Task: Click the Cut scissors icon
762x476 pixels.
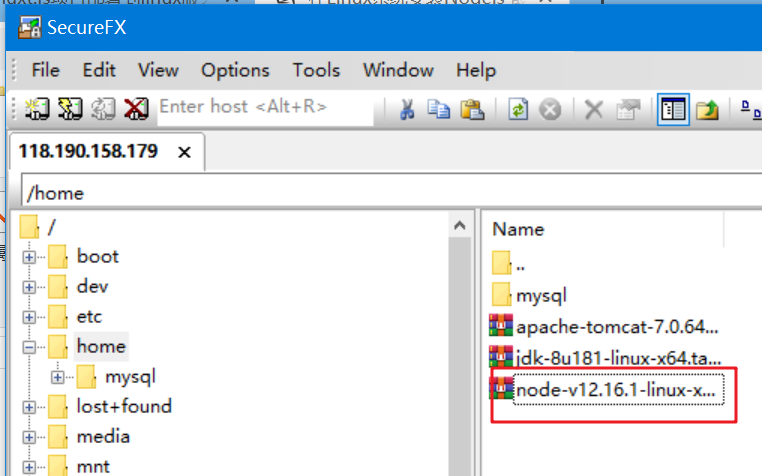Action: coord(407,109)
